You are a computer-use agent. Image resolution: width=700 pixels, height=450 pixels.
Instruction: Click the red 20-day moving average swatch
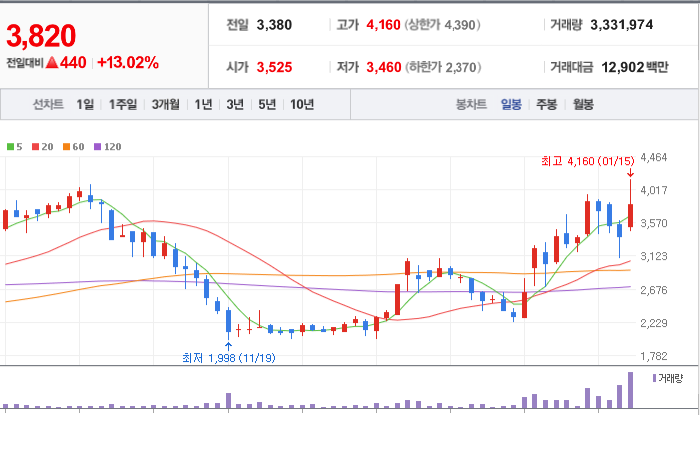pyautogui.click(x=35, y=146)
